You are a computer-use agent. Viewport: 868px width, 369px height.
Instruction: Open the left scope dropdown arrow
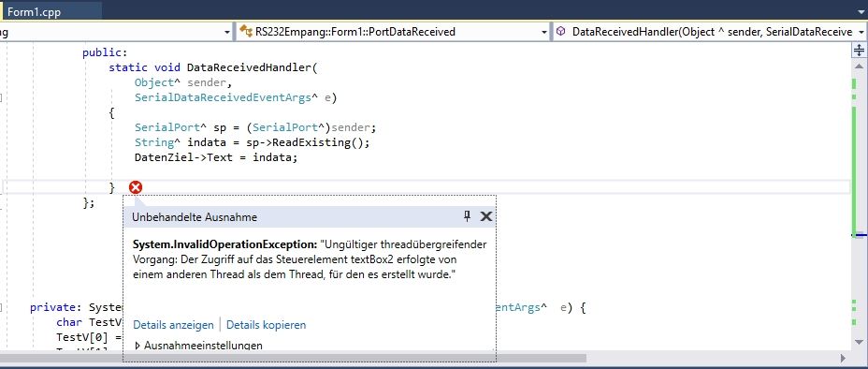(x=227, y=33)
